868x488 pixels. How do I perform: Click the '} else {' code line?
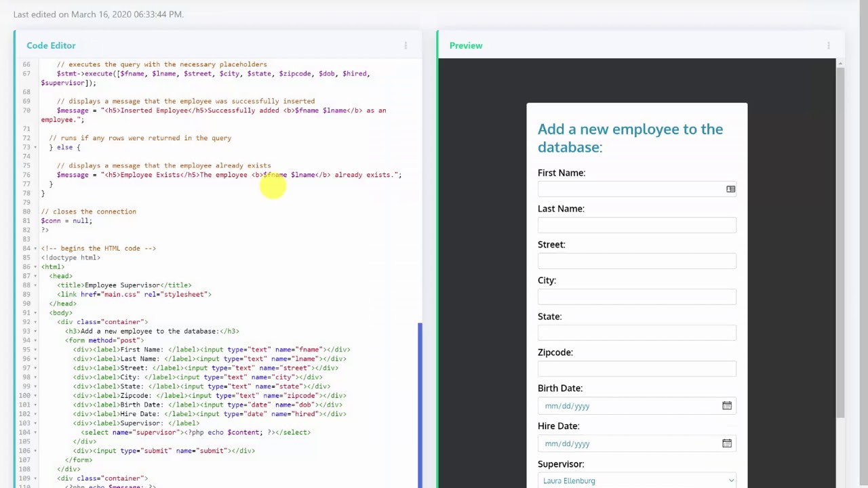click(64, 147)
